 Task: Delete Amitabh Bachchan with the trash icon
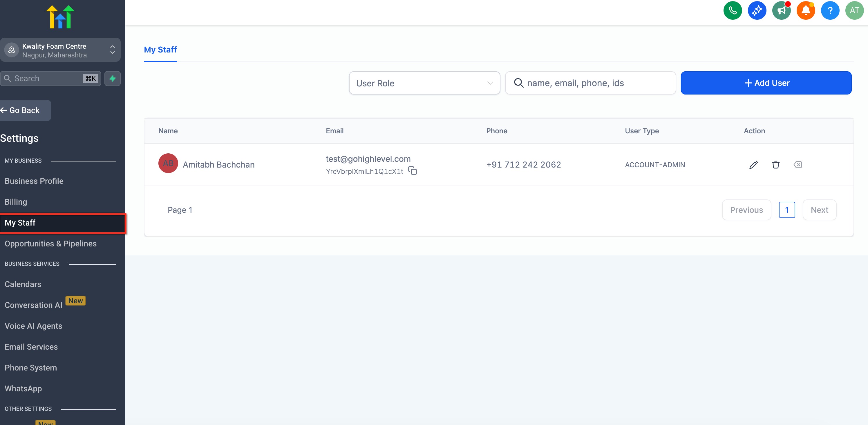pyautogui.click(x=776, y=165)
